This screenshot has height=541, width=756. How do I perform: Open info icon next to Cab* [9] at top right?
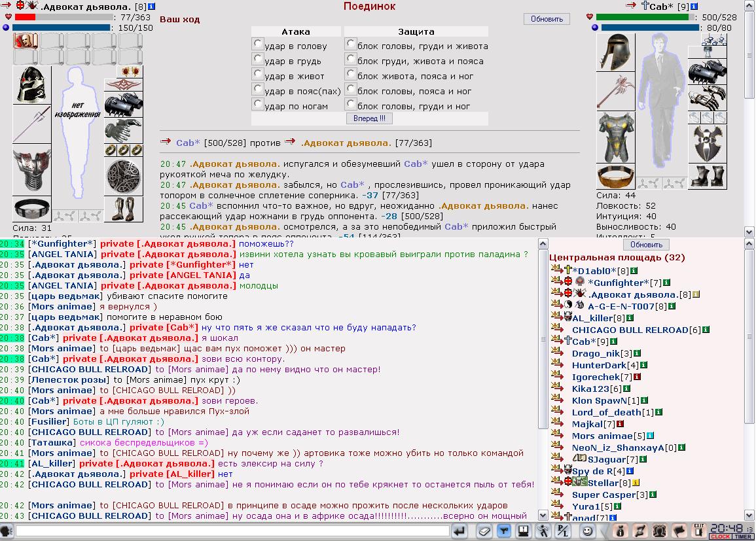[694, 7]
